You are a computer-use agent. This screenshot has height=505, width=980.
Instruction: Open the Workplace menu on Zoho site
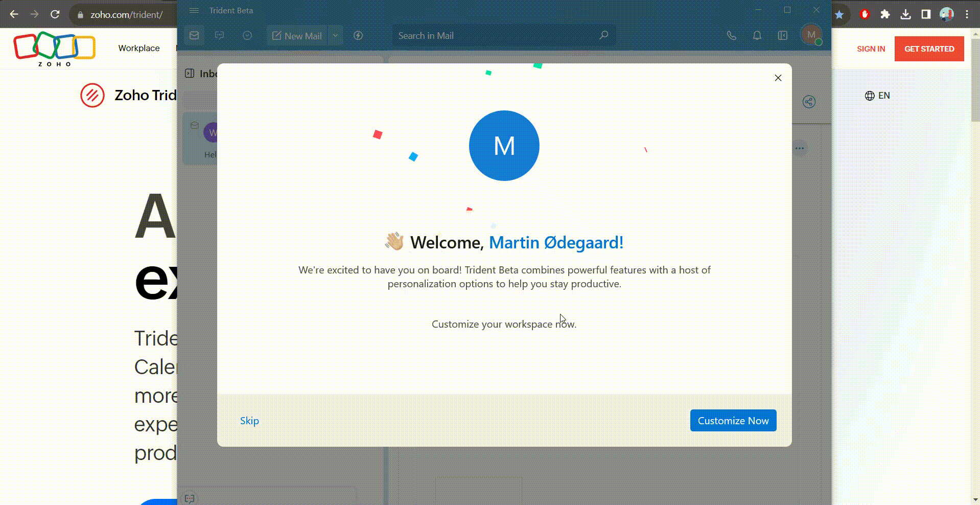click(139, 48)
